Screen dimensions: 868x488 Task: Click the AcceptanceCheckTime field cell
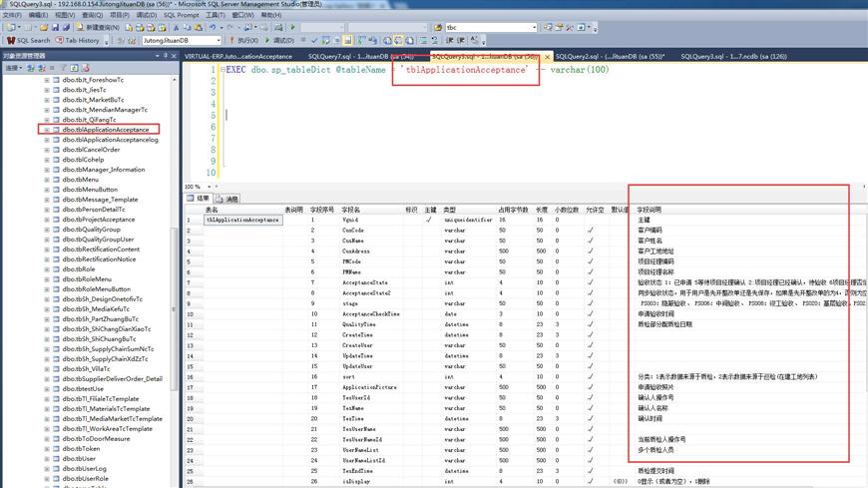tap(370, 314)
